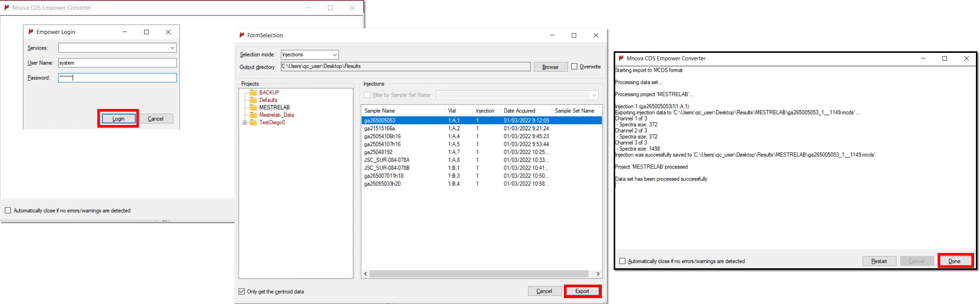Select the BACKUP project folder
Image resolution: width=980 pixels, height=304 pixels.
coord(269,92)
